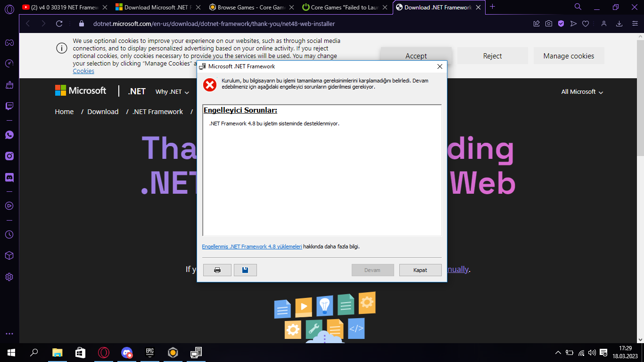Viewport: 644px width, 362px height.
Task: Open History clock icon in sidebar
Action: (9, 234)
